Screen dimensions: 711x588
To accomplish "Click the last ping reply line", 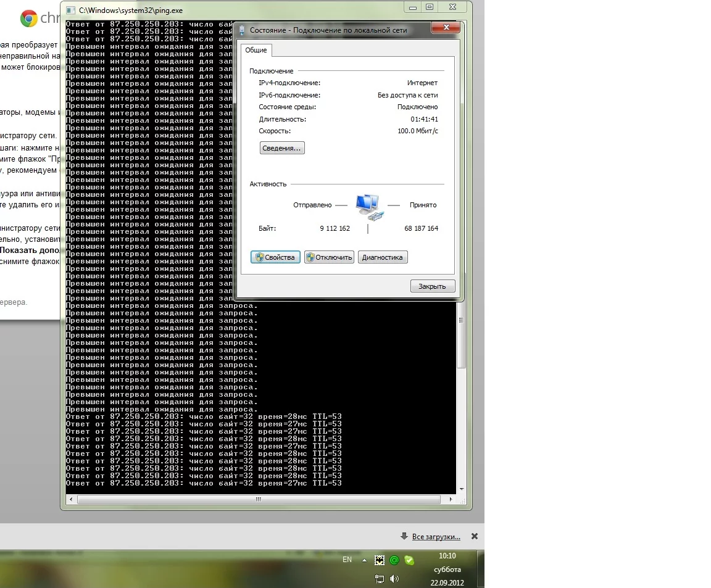I will pyautogui.click(x=204, y=483).
